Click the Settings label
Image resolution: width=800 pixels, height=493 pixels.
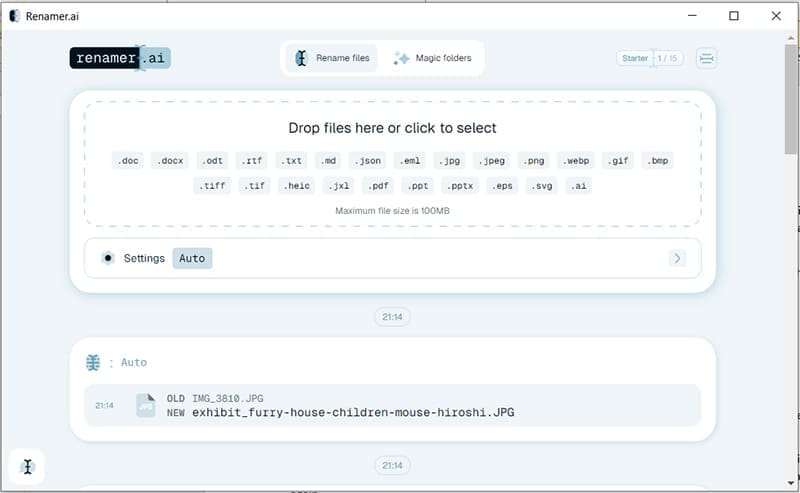pyautogui.click(x=144, y=258)
